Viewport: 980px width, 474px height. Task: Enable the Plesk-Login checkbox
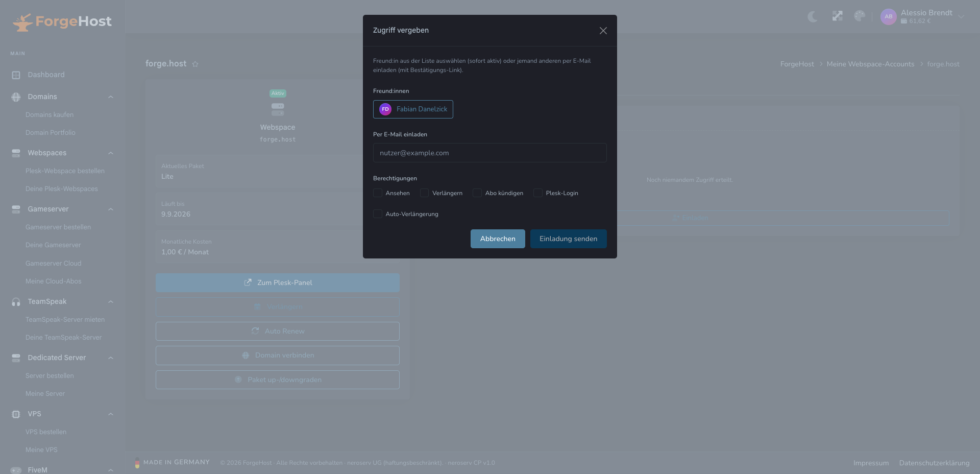pos(538,193)
